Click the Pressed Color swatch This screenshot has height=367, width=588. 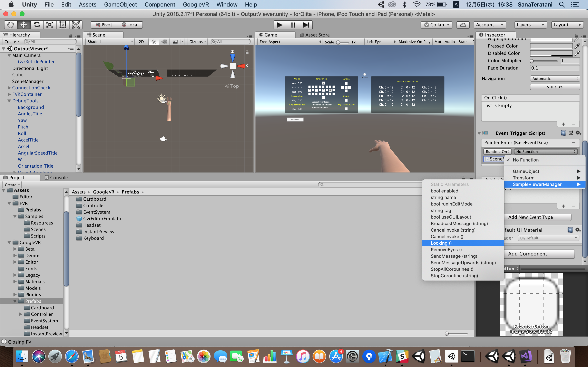tap(551, 46)
